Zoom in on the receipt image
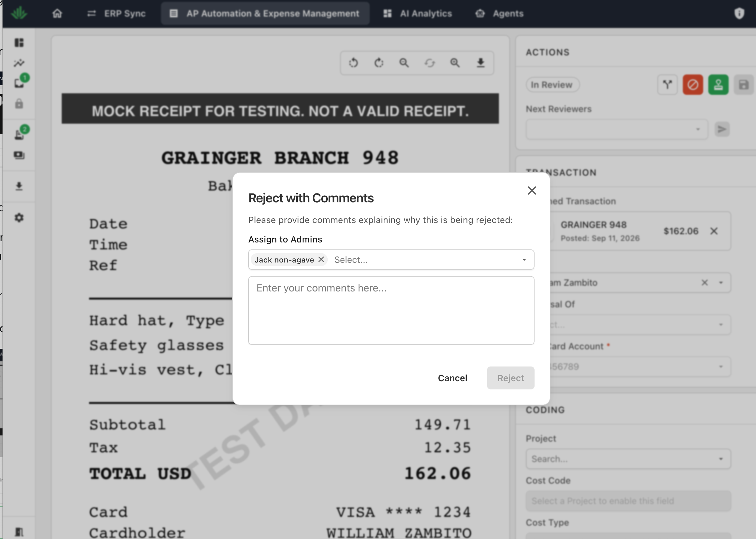 pos(455,63)
